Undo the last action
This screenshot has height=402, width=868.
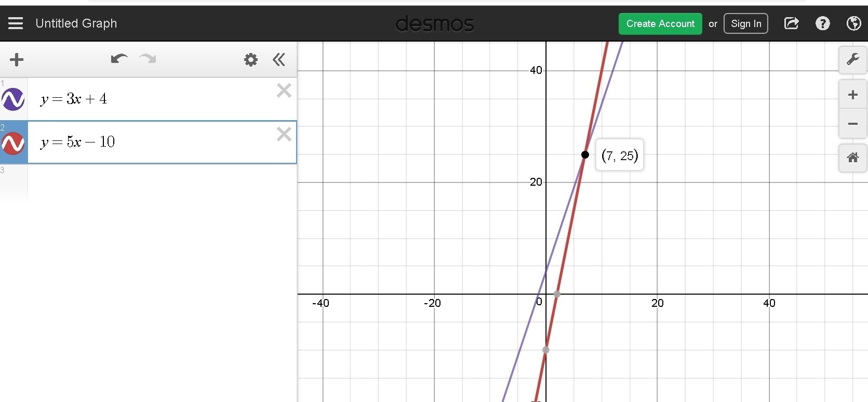point(119,59)
